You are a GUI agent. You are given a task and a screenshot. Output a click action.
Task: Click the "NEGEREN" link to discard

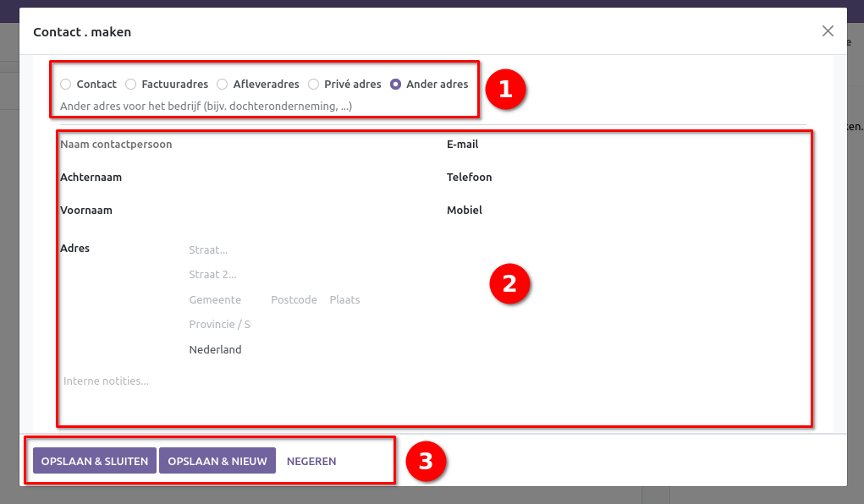coord(311,461)
